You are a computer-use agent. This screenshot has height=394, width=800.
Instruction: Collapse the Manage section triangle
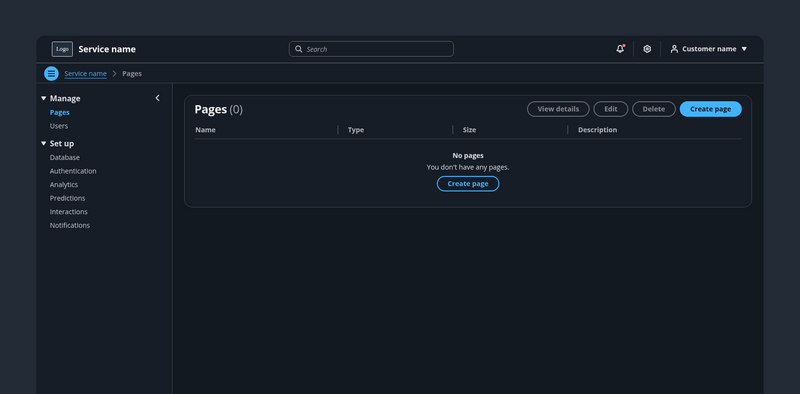tap(43, 98)
